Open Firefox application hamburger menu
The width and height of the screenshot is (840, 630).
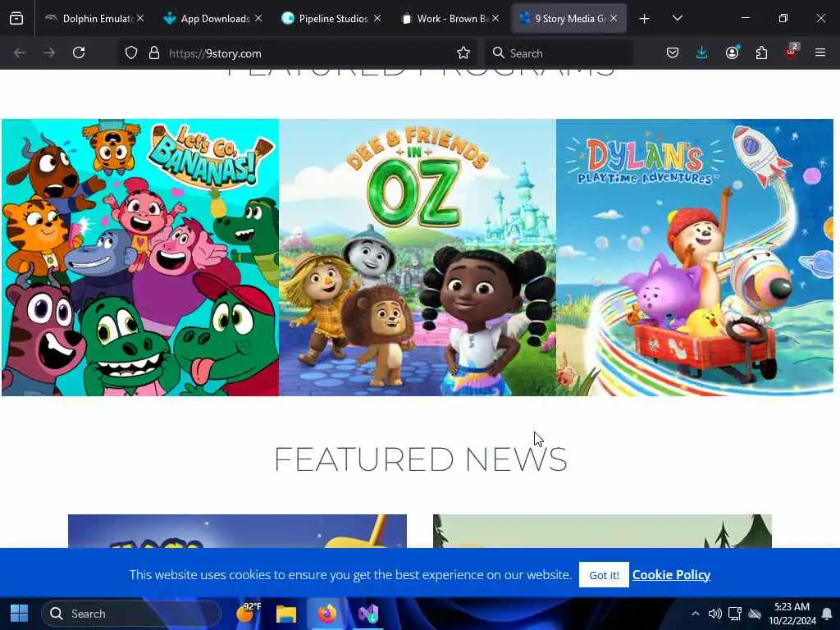tap(820, 52)
